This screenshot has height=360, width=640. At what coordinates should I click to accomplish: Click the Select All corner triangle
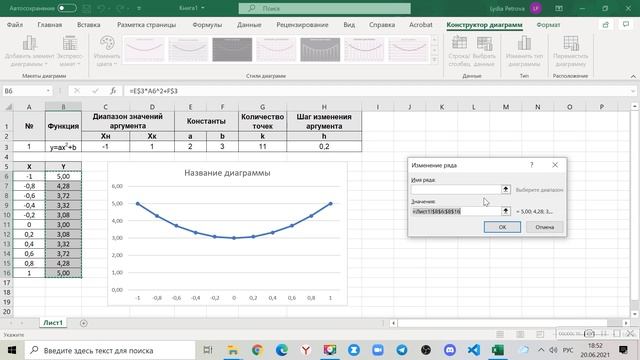8,107
